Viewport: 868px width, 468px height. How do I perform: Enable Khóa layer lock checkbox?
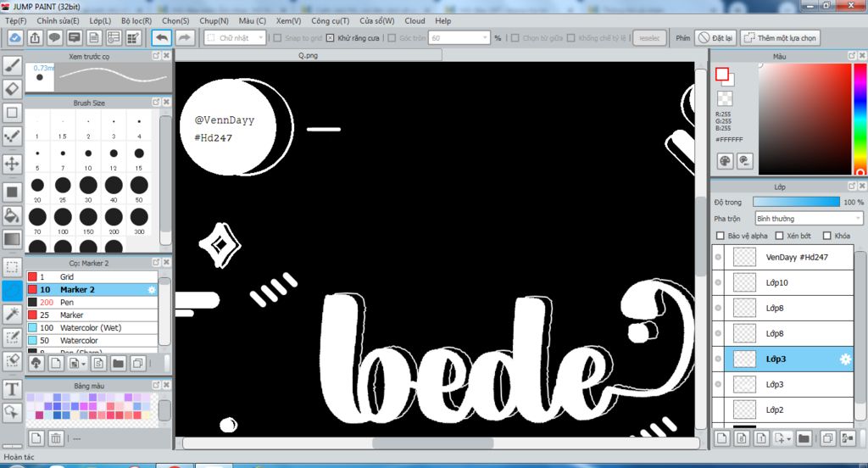point(827,236)
